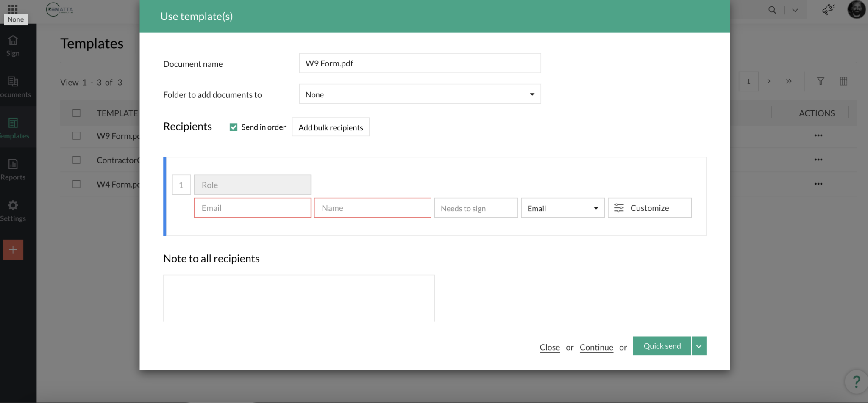
Task: Uncheck the Send in order checkbox
Action: pos(233,127)
